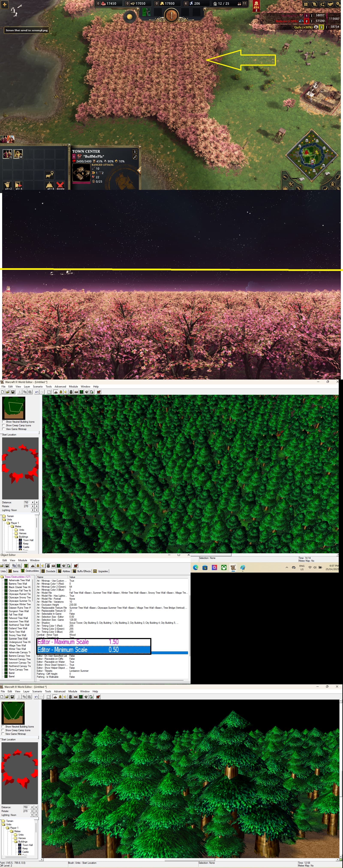Viewport: 343px width, 868px height.
Task: Click Campaign Editor icon in lower World Editor
Action: tap(76, 697)
